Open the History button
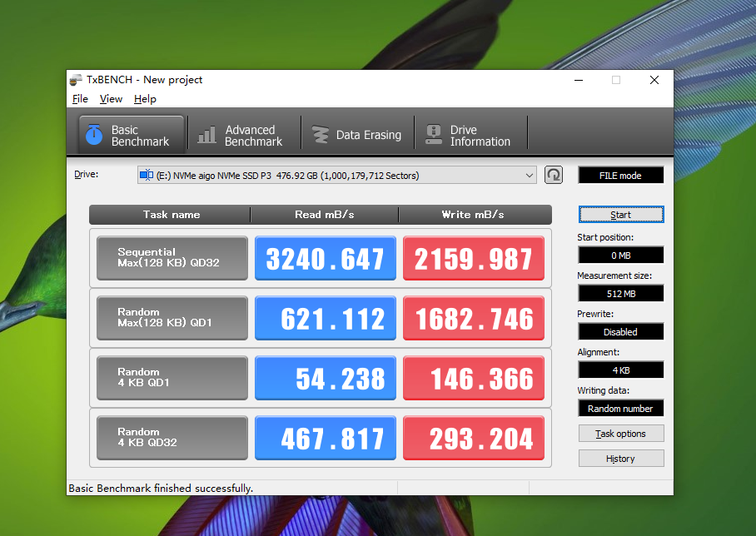This screenshot has height=536, width=756. [x=621, y=459]
